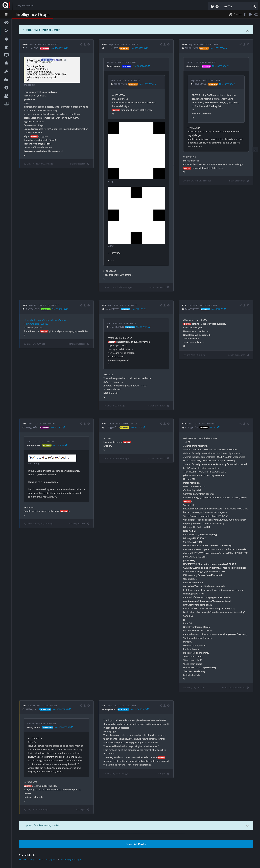Open the Twitter @QAlertsApp link

(x=70, y=859)
